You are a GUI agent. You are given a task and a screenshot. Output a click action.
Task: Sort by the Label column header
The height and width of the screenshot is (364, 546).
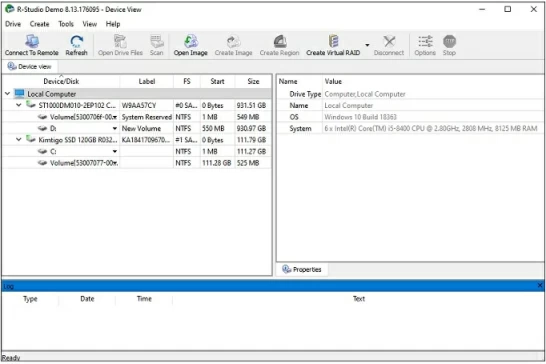click(147, 81)
